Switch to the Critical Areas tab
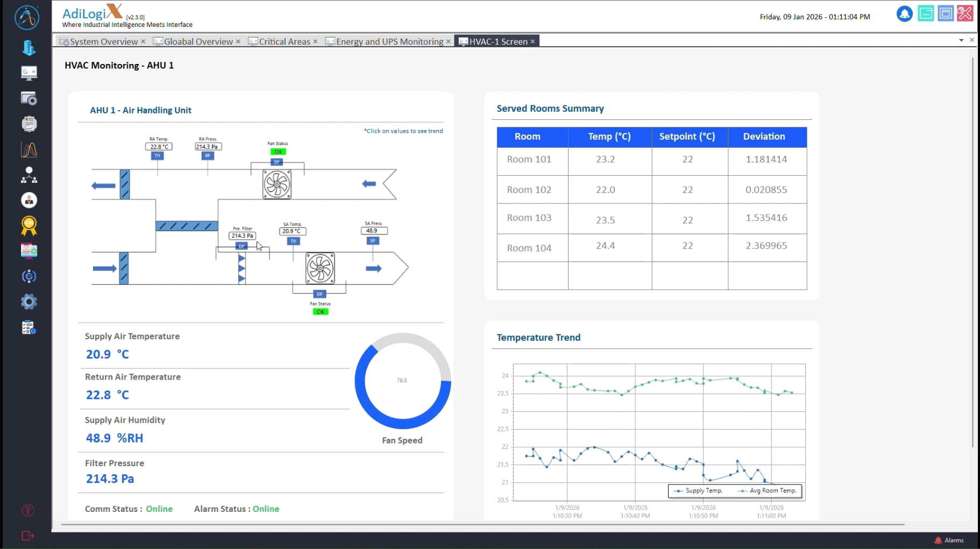 click(x=284, y=41)
